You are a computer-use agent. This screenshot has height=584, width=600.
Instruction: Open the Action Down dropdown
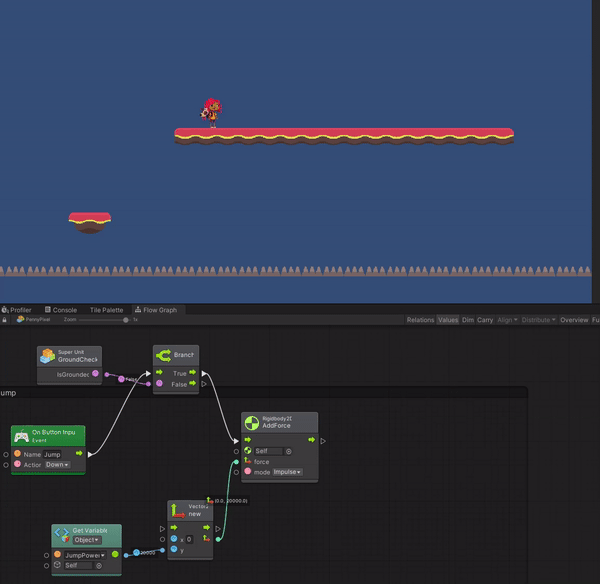point(57,465)
